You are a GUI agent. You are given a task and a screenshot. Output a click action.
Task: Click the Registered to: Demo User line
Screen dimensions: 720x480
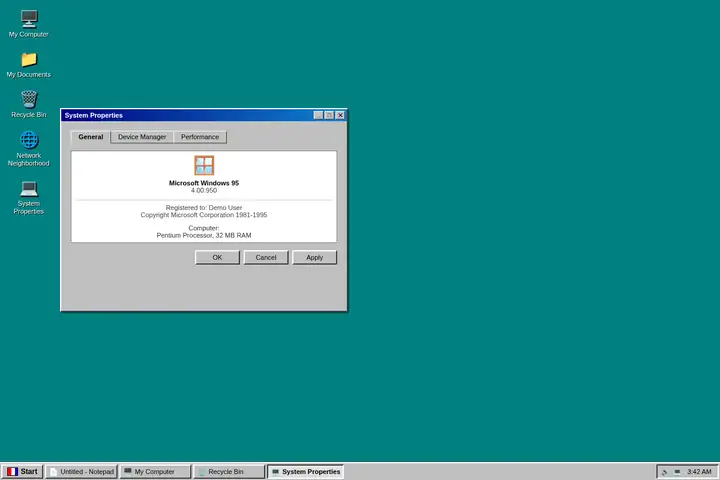click(204, 208)
